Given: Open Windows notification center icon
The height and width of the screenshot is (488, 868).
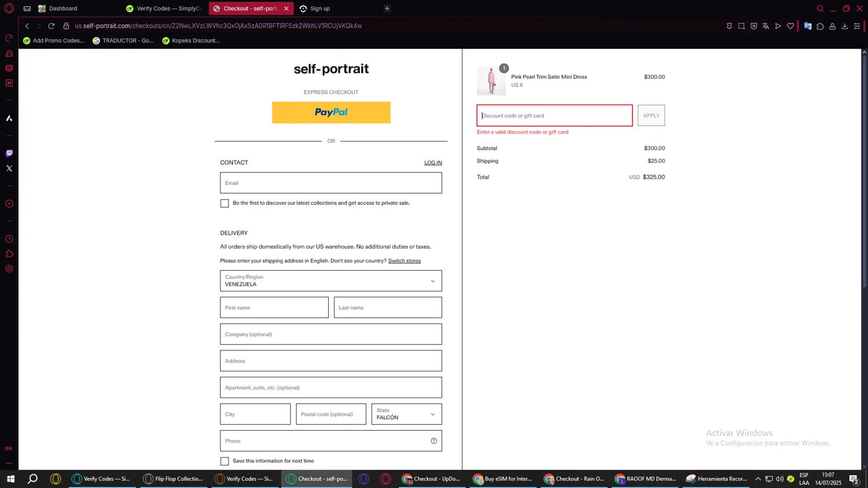Looking at the screenshot, I should [854, 479].
